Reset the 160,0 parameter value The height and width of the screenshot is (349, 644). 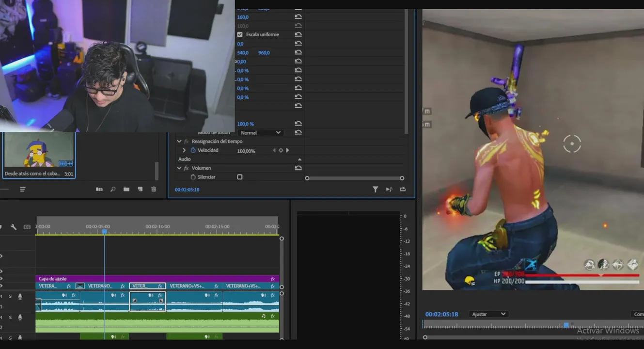[x=298, y=17]
